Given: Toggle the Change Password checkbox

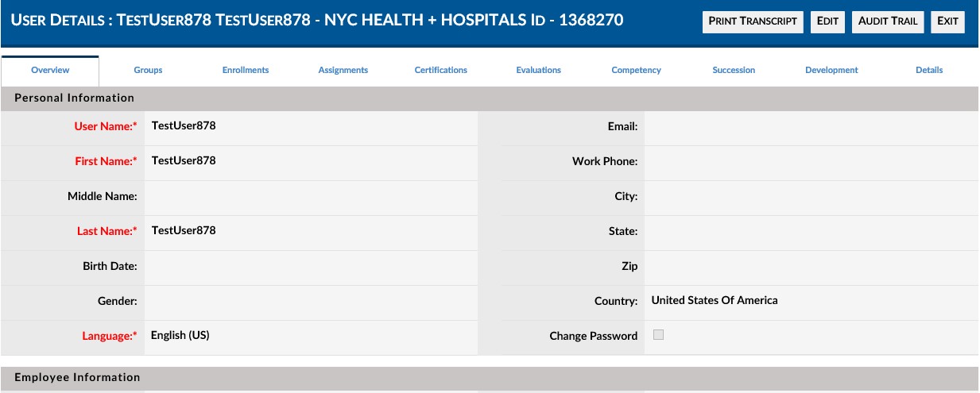Looking at the screenshot, I should [658, 335].
